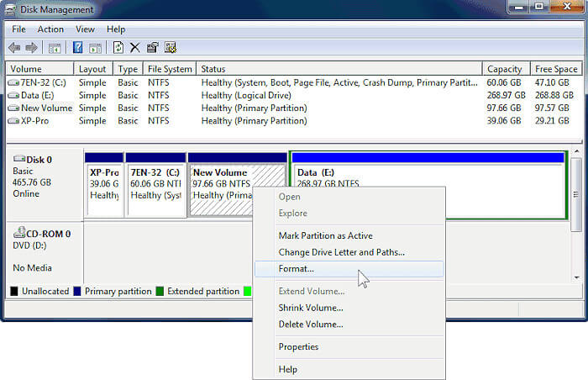Image resolution: width=588 pixels, height=380 pixels.
Task: Click the graphical pane scroll down arrow
Action: (x=577, y=278)
